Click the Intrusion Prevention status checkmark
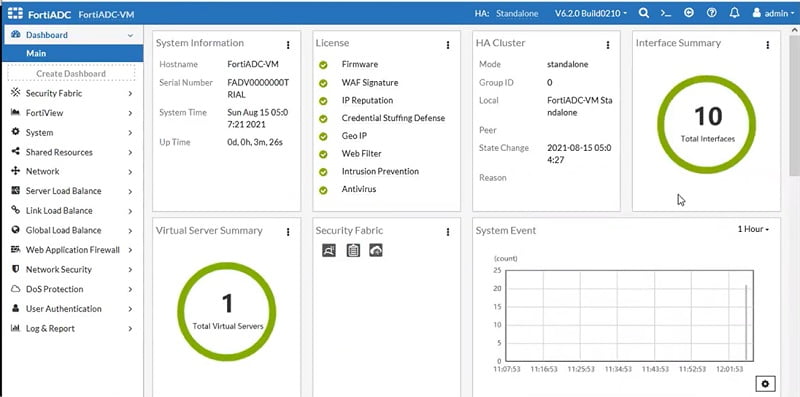Image resolution: width=800 pixels, height=397 pixels. [323, 172]
